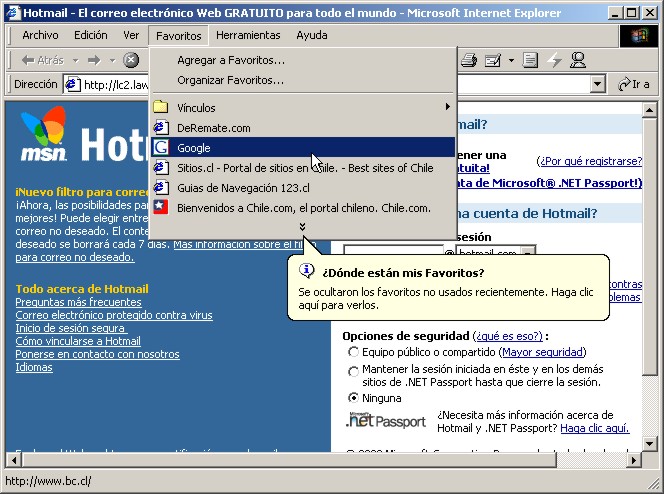Viewport: 664px width, 494px height.
Task: Open Preguntas más frecuentes link
Action: tap(78, 302)
